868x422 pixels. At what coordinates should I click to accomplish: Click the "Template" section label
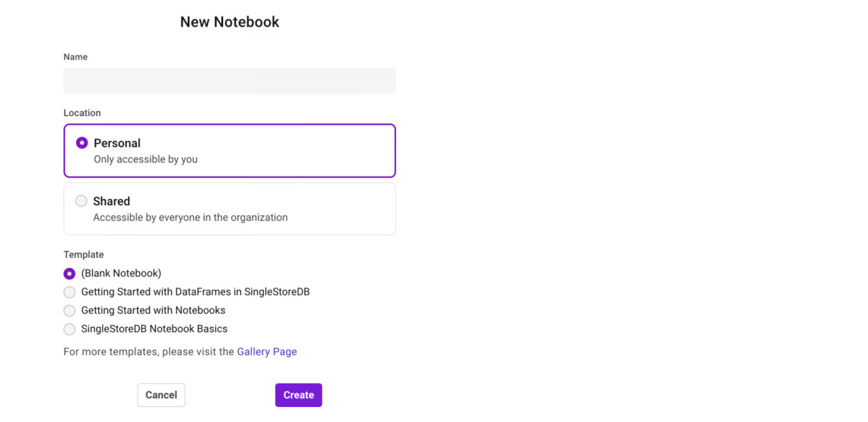pos(83,254)
